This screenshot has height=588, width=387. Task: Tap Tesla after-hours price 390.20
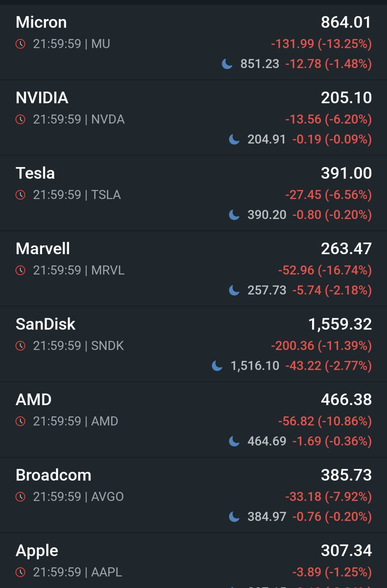point(267,215)
